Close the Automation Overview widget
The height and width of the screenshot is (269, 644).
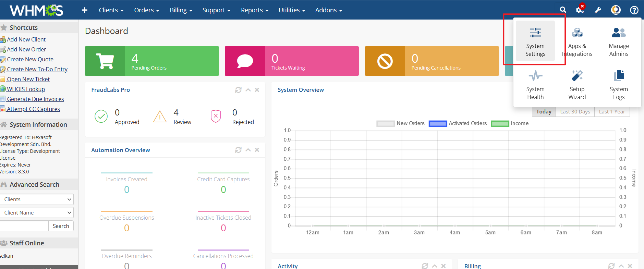tap(257, 150)
